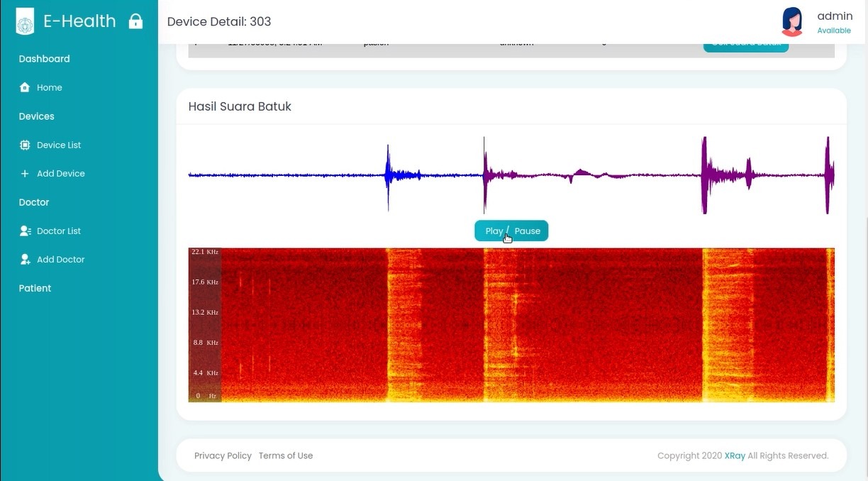Click the Terms of Use link
Viewport: 868px width, 481px height.
(x=286, y=455)
